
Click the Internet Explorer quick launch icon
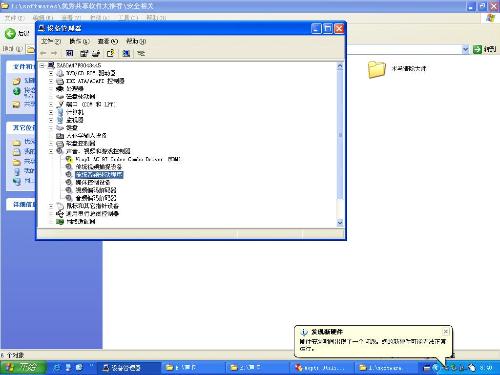click(57, 367)
